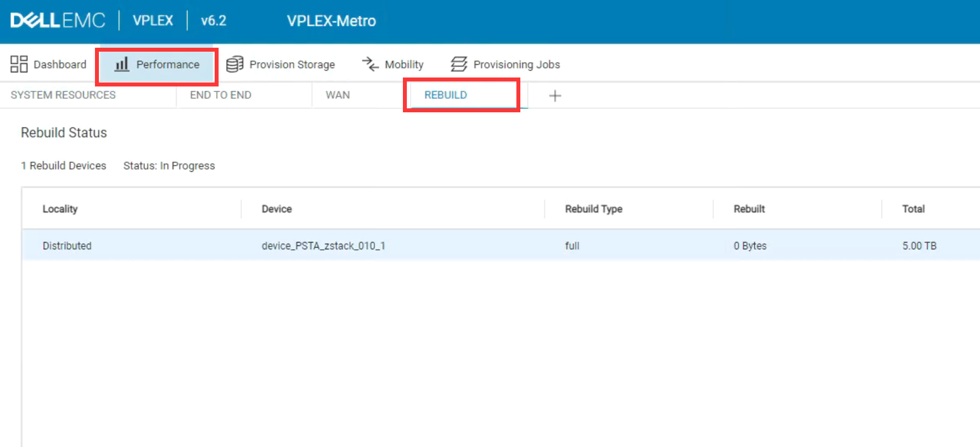Sort by the Rebuild Type column header
The width and height of the screenshot is (980, 447).
(x=593, y=209)
